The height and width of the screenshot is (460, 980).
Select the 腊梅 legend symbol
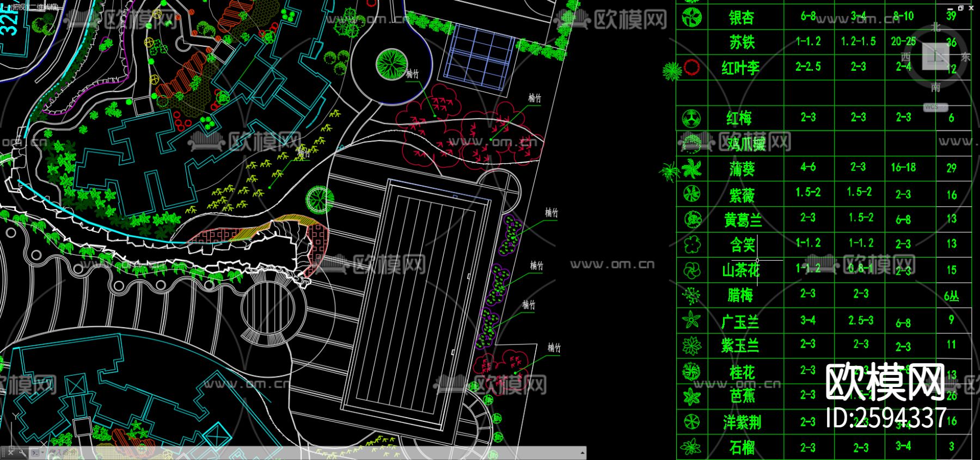692,296
